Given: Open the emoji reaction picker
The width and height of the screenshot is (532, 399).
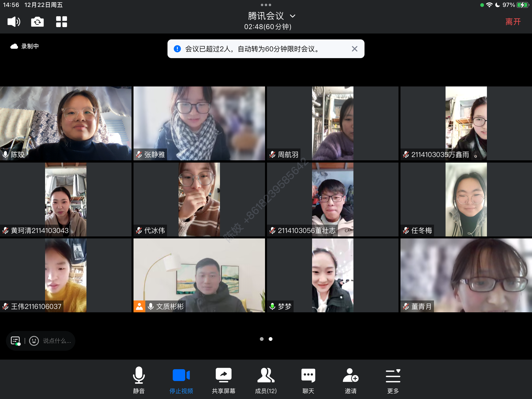Looking at the screenshot, I should [x=34, y=341].
